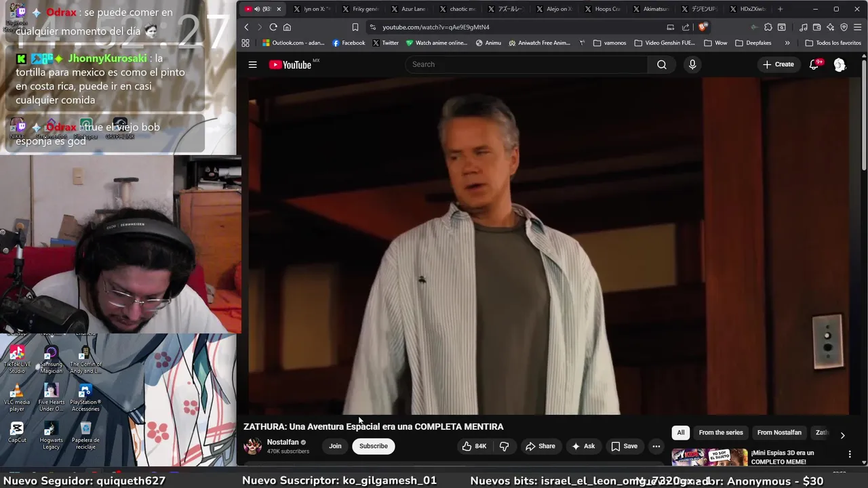This screenshot has width=868, height=488.
Task: Open VLC media player desktop icon
Action: pyautogui.click(x=17, y=398)
